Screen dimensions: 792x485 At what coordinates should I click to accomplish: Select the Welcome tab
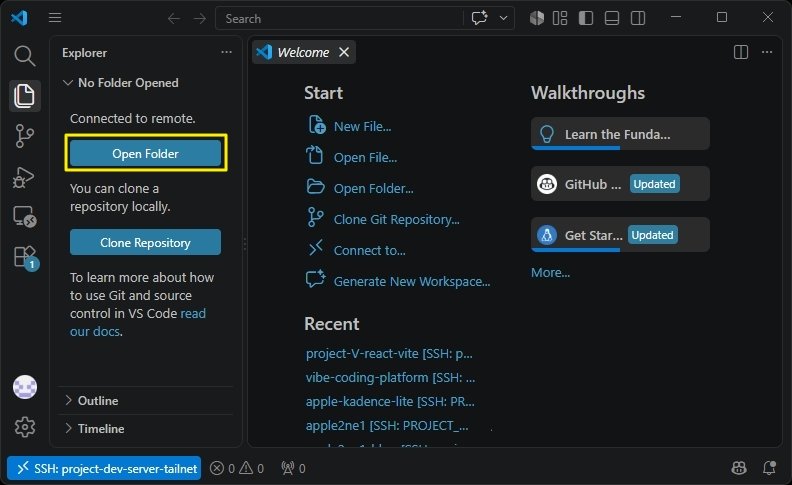(303, 52)
